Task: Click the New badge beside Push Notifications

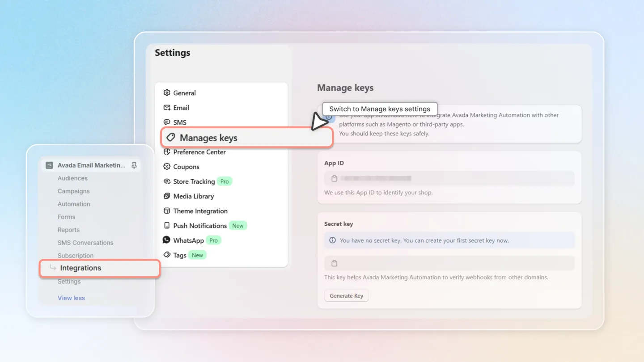Action: pyautogui.click(x=238, y=226)
